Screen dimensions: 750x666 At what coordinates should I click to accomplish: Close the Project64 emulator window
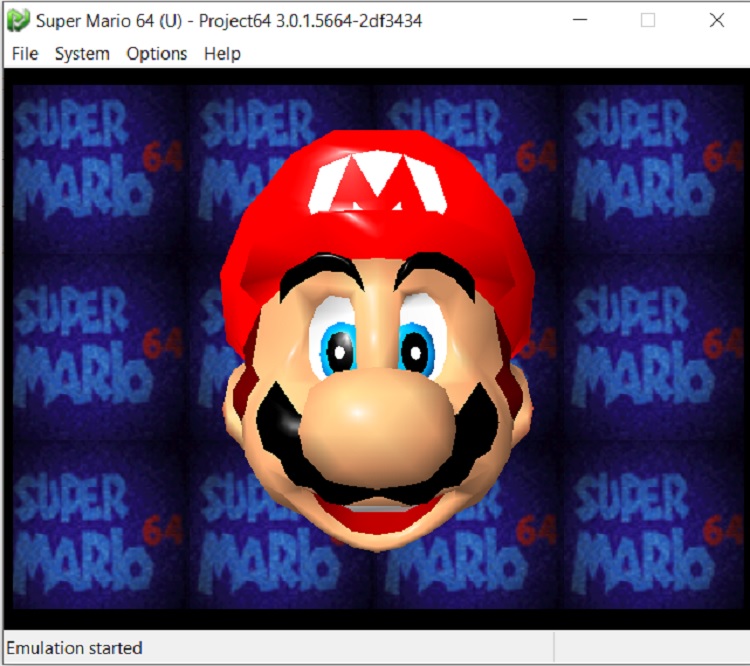pos(716,20)
